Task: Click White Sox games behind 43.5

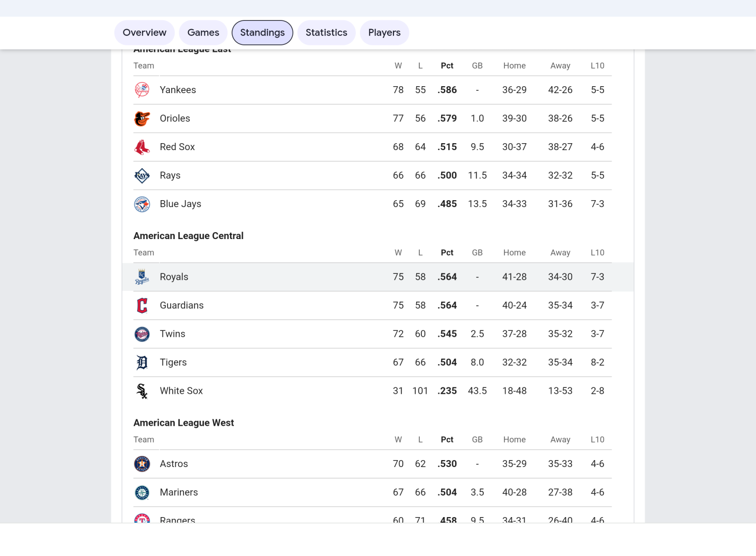Action: [x=477, y=391]
